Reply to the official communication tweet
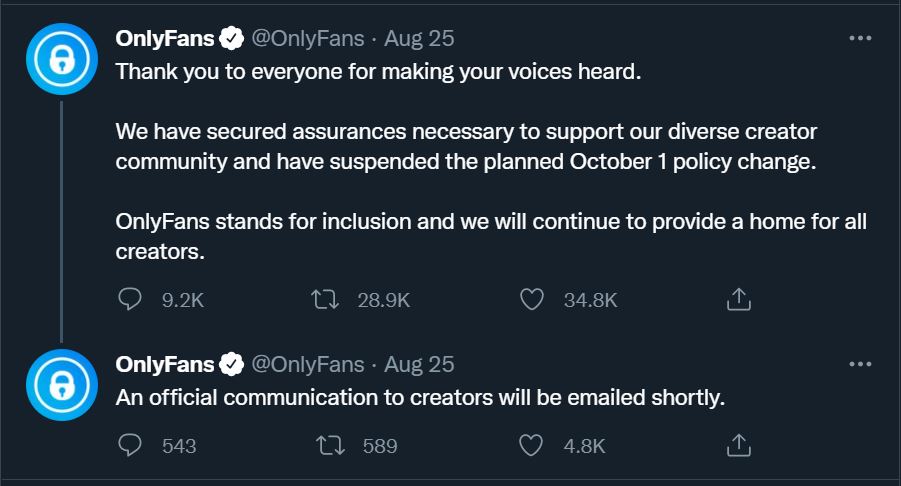Screen dimensions: 901x486 131,444
